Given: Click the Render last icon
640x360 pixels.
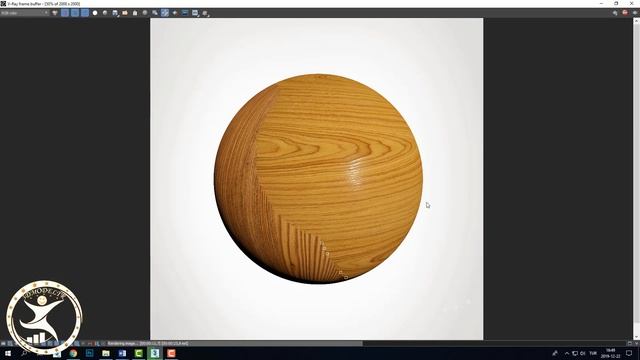Looking at the screenshot, I should click(205, 13).
